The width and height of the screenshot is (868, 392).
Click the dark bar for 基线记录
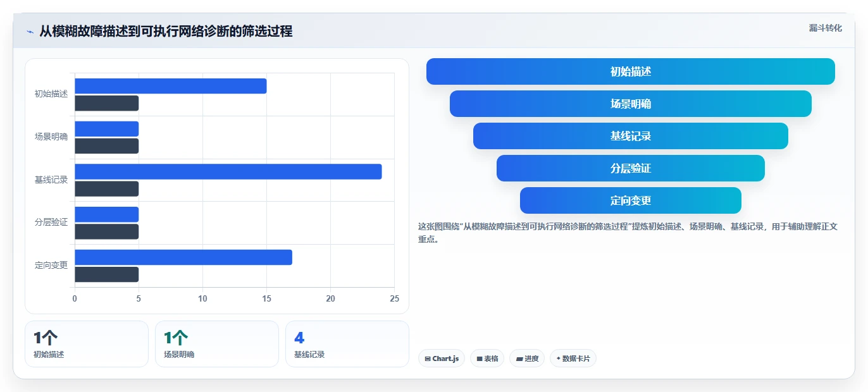[x=106, y=189]
